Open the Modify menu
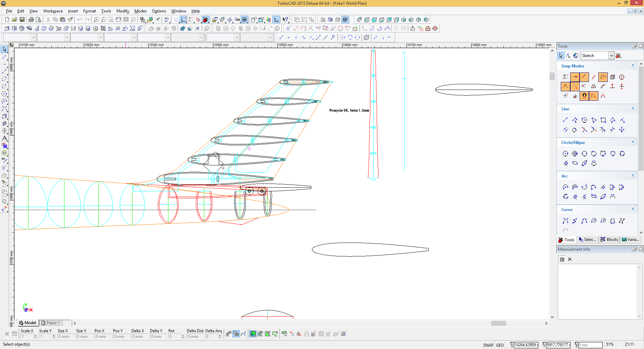This screenshot has height=349, width=644. pos(122,11)
